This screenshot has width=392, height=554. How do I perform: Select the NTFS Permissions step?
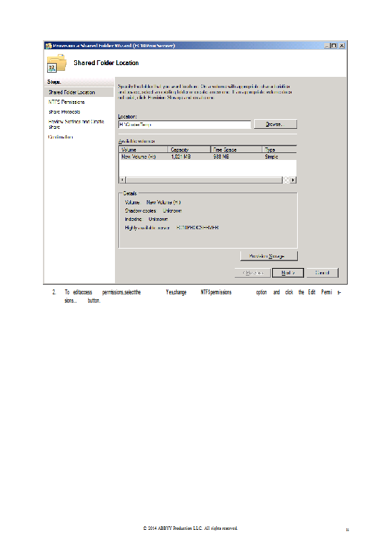point(66,102)
